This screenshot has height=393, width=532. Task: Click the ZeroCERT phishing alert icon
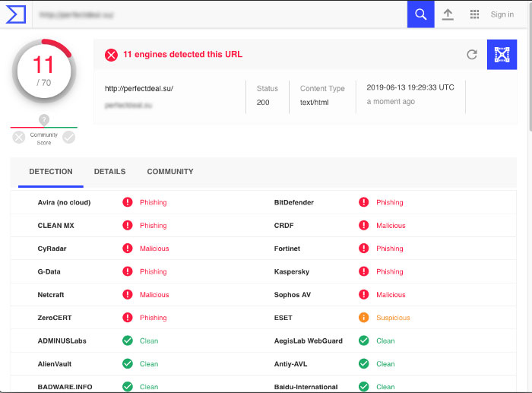[128, 318]
